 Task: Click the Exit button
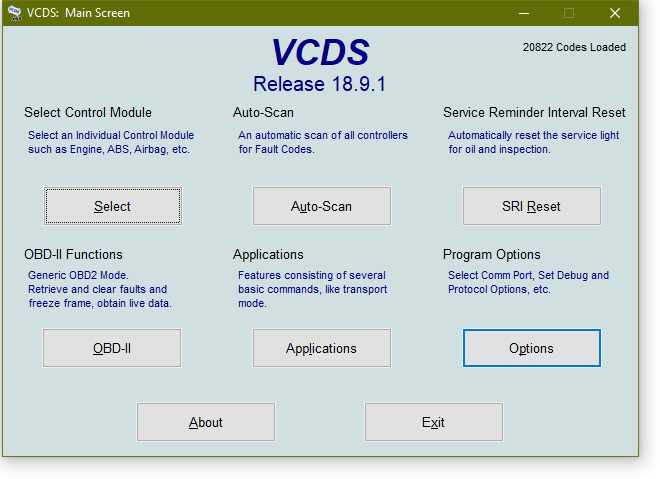[x=434, y=422]
